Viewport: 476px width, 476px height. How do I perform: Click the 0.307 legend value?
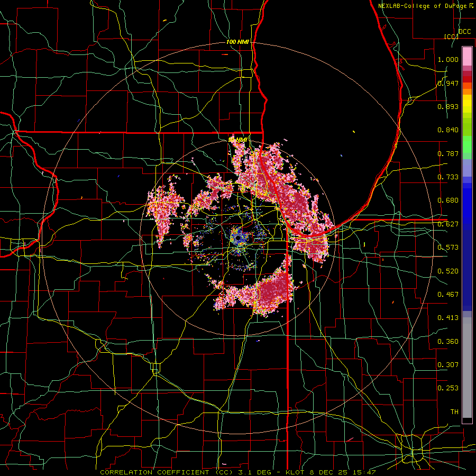pyautogui.click(x=448, y=364)
